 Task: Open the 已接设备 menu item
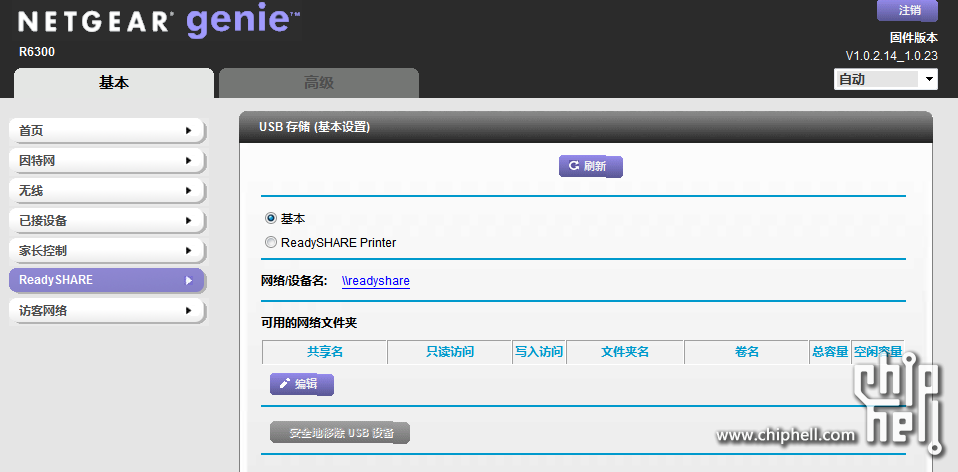click(x=107, y=220)
